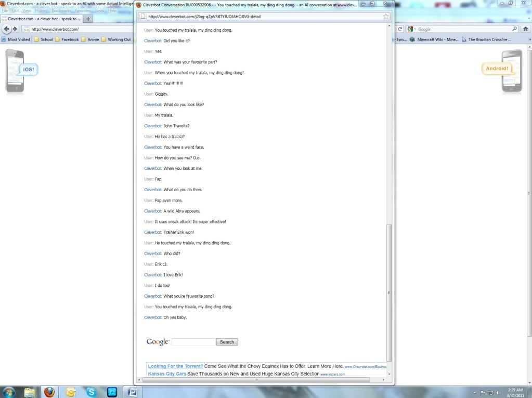Click the bookmark star in popup address bar
The width and height of the screenshot is (532, 398).
[386, 17]
